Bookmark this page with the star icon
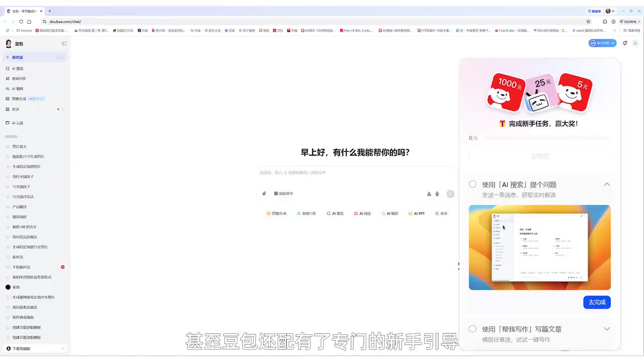 [588, 22]
